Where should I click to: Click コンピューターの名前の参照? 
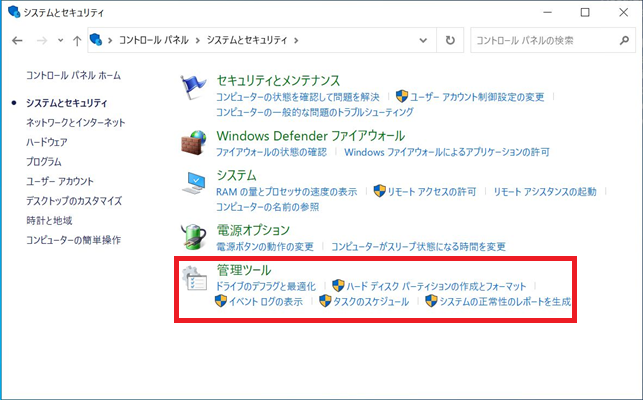[267, 207]
